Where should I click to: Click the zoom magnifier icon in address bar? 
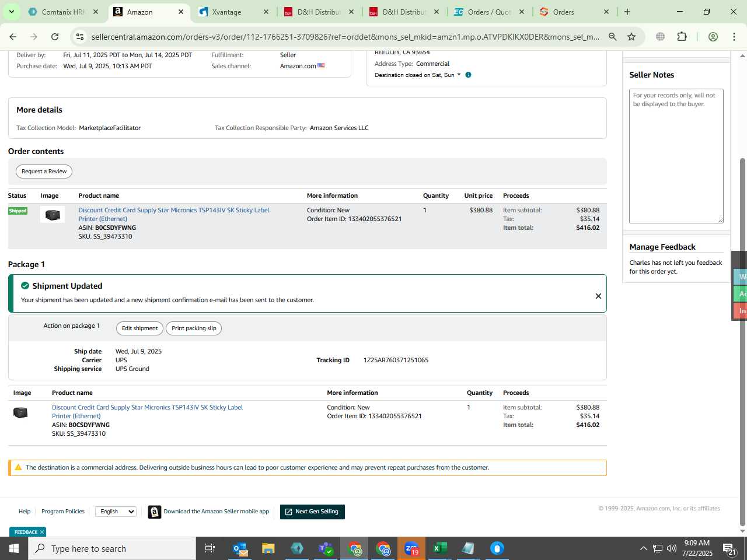pyautogui.click(x=612, y=37)
